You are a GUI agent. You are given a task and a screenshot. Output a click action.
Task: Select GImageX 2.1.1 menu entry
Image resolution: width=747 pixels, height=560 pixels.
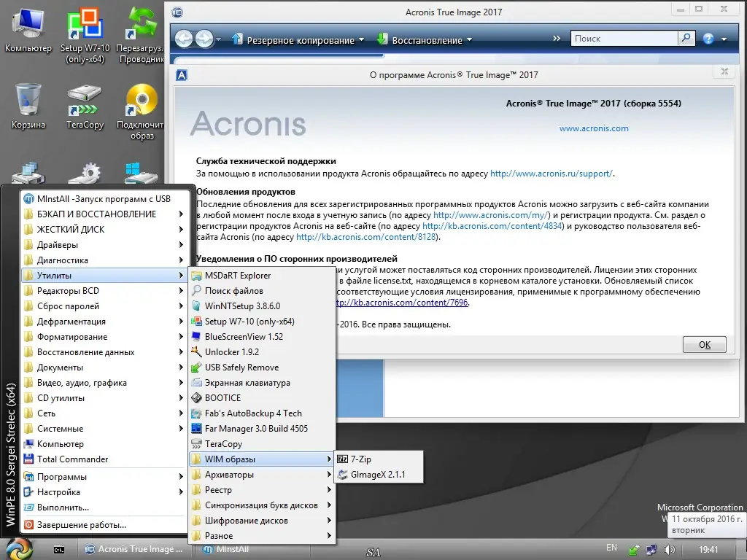click(x=379, y=474)
